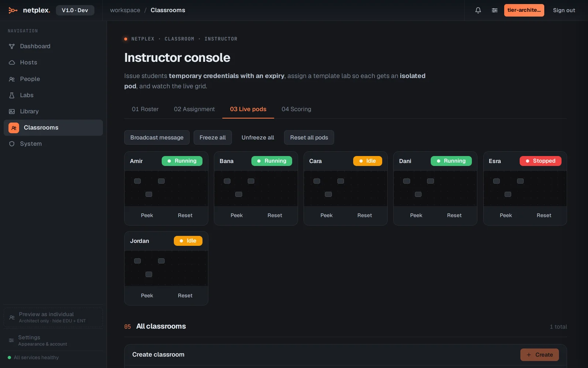This screenshot has height=368, width=588.
Task: Click 'All services healthy' status text
Action: [36, 358]
